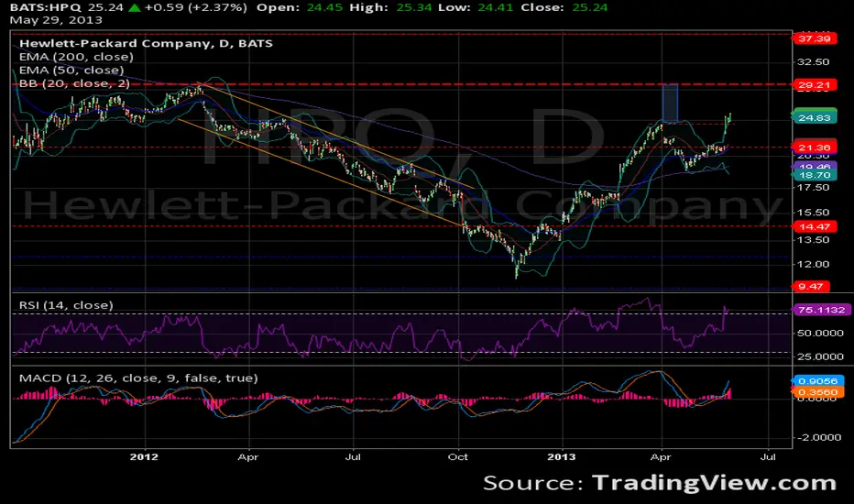Image resolution: width=854 pixels, height=504 pixels.
Task: Click the Open value 24.45
Action: coord(324,7)
